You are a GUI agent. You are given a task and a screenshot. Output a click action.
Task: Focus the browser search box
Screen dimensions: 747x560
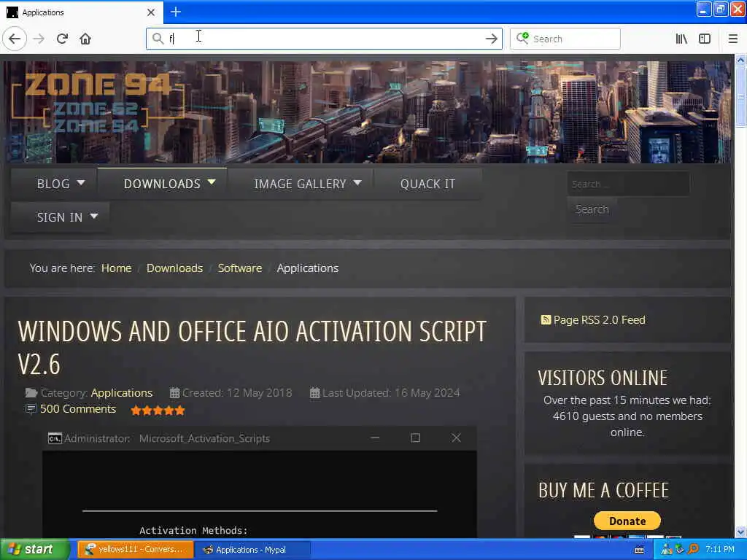(x=565, y=39)
